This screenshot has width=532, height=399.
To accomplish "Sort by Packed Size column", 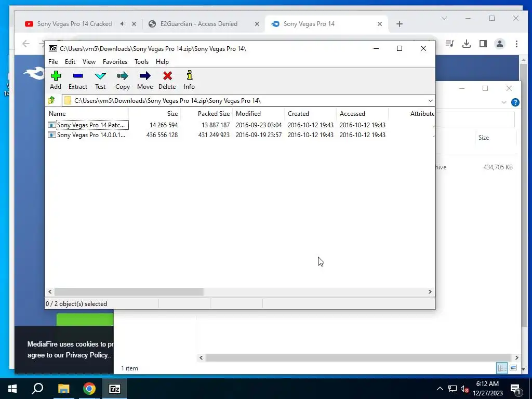I will click(x=206, y=114).
